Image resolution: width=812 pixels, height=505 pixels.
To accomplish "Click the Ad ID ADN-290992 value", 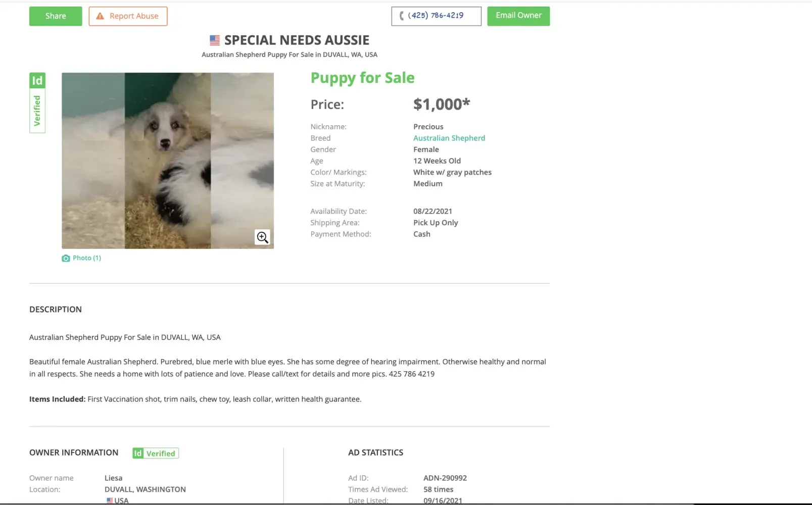I will point(445,478).
